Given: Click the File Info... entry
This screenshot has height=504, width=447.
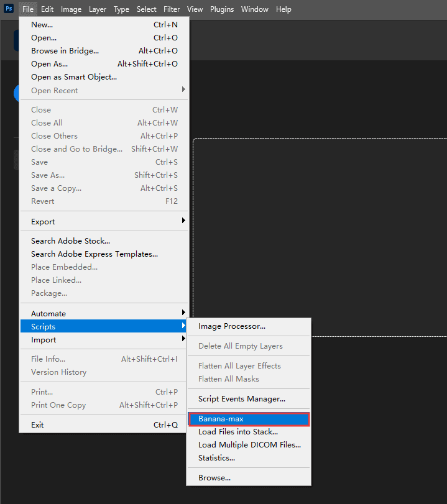Looking at the screenshot, I should click(x=104, y=359).
